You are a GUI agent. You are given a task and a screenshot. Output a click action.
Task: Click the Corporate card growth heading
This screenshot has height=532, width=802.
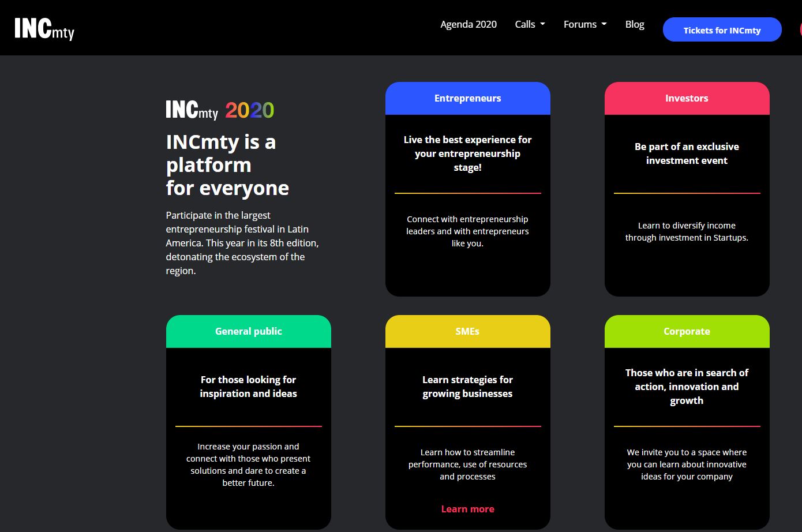(687, 387)
